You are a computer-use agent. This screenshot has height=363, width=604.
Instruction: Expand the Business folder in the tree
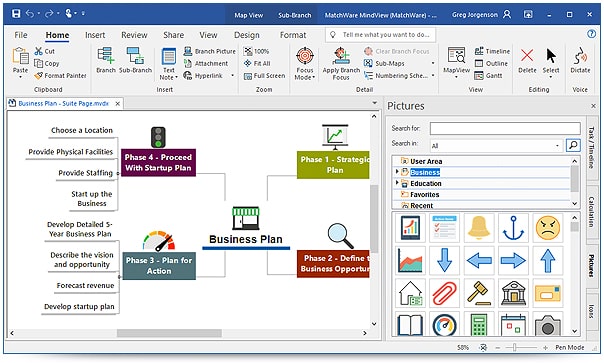coord(397,171)
